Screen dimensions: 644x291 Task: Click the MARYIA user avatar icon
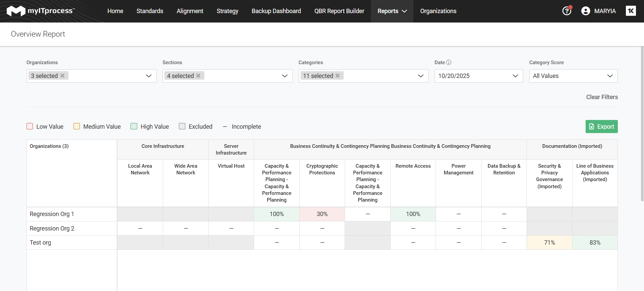pyautogui.click(x=586, y=11)
